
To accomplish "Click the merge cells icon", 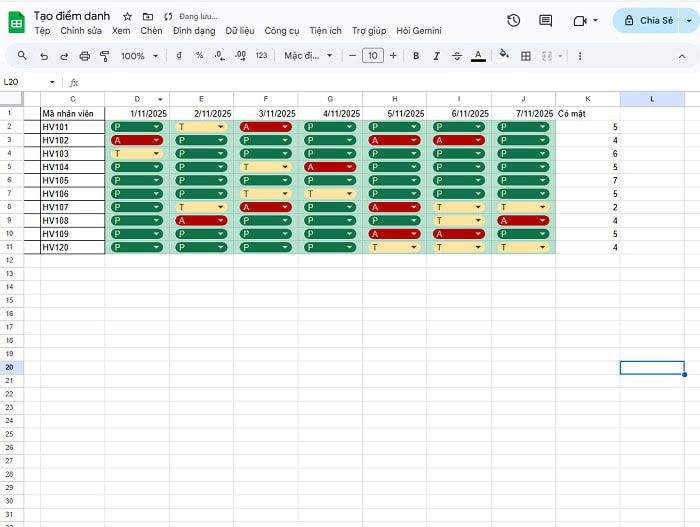I will [547, 56].
